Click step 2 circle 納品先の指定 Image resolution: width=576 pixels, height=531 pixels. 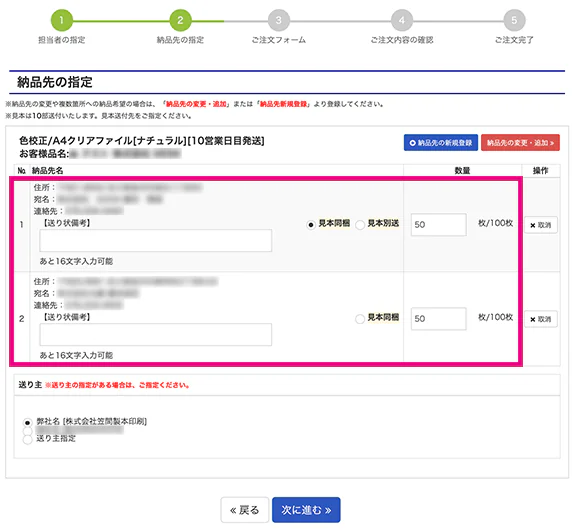(180, 20)
